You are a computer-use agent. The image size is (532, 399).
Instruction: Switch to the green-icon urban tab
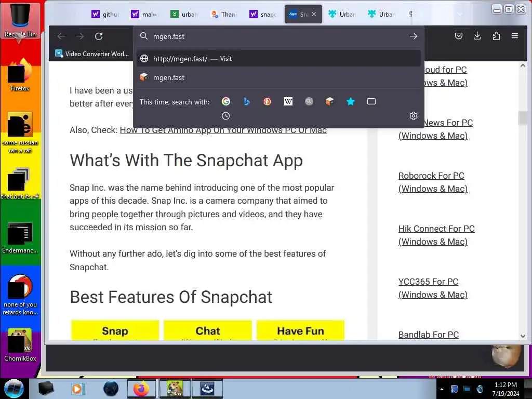[184, 14]
